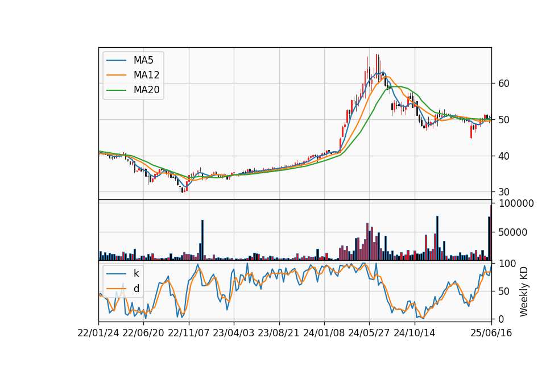This screenshot has height=392, width=546.
Task: Click the d legend label in KD panel
Action: [136, 289]
